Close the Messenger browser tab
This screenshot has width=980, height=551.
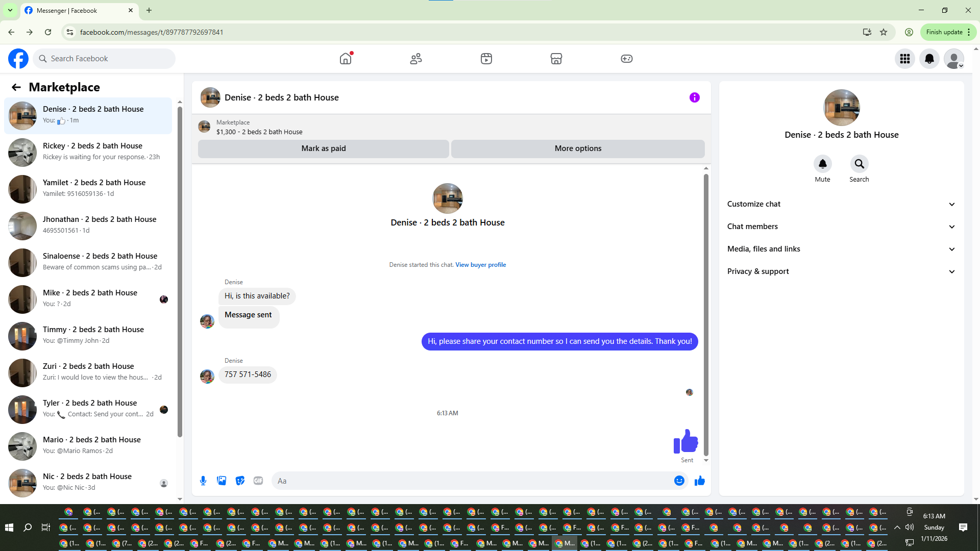[131, 10]
